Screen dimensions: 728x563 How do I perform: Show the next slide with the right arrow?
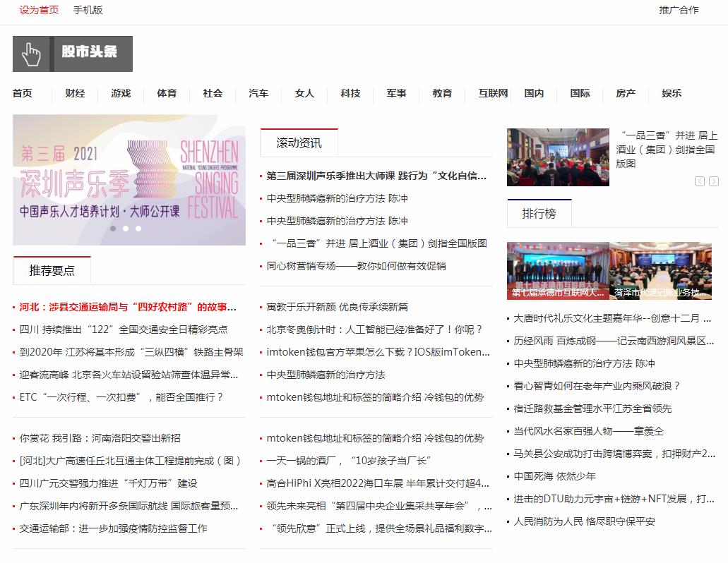714,181
